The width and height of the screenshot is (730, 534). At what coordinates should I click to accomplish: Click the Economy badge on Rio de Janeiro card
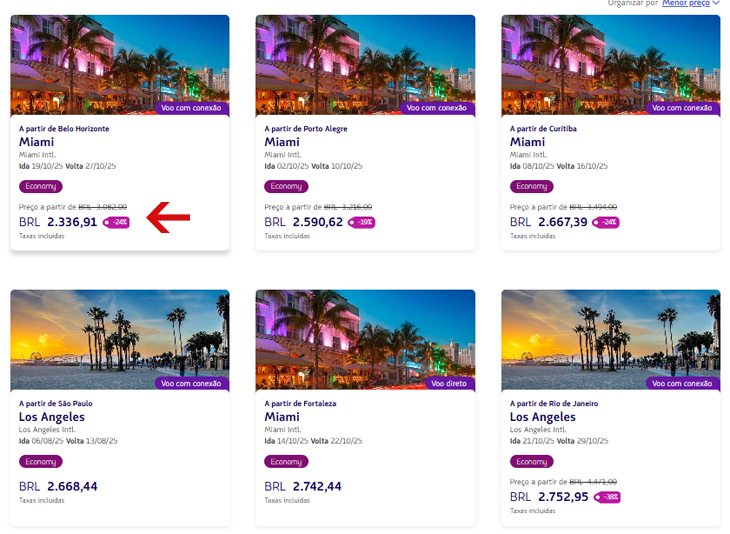[x=532, y=461]
